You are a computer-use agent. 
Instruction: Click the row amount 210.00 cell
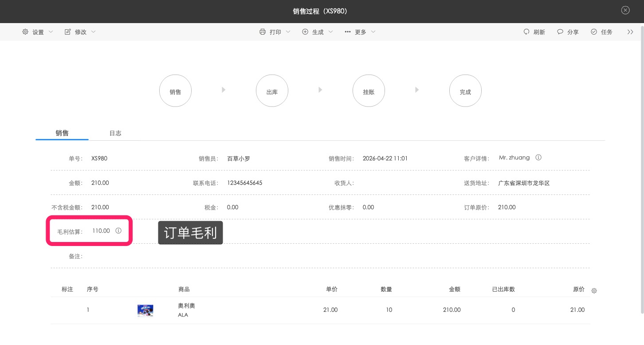(452, 310)
